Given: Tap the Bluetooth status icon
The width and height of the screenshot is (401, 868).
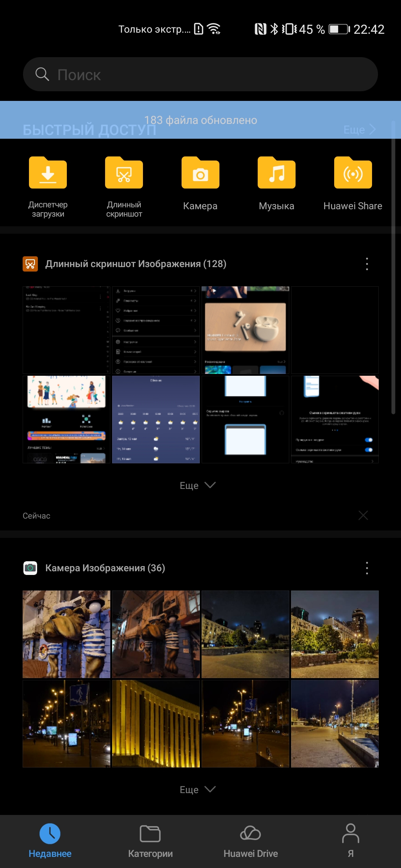Looking at the screenshot, I should click(x=274, y=29).
